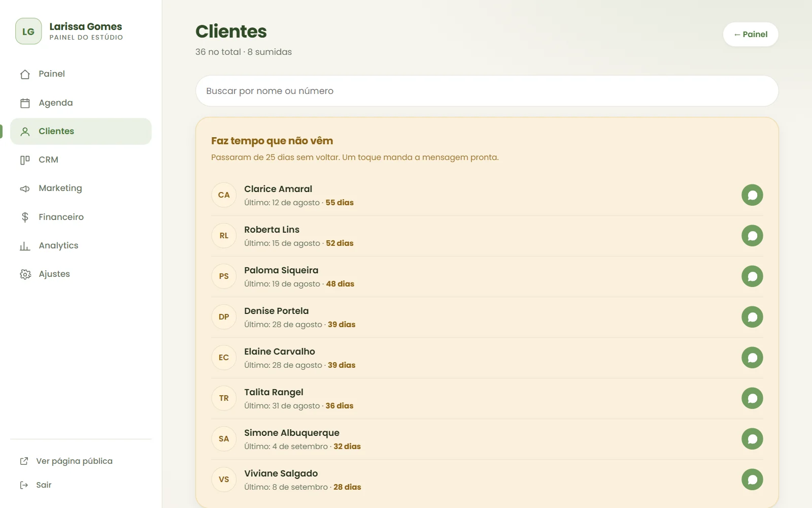Image resolution: width=812 pixels, height=508 pixels.
Task: Open the Painel menu item
Action: point(81,74)
